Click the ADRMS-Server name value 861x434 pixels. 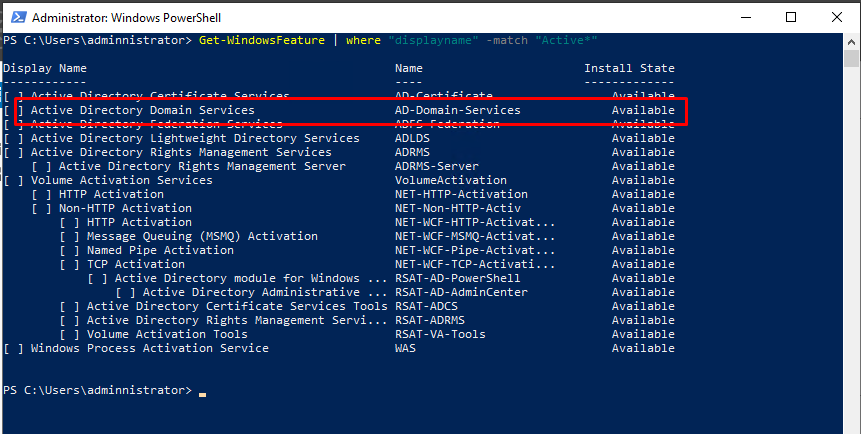[437, 166]
